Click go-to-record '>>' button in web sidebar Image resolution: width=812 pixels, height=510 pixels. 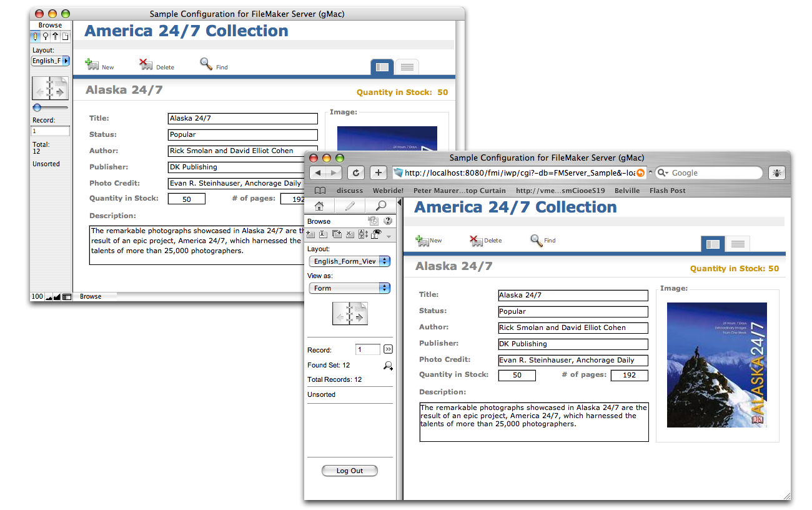coord(388,349)
